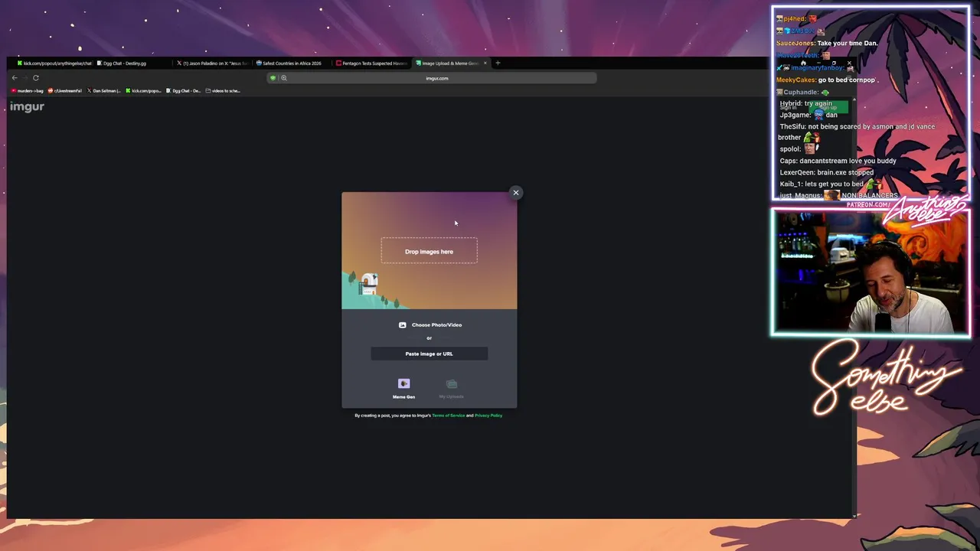Open the videos to sche... bookmark folder

point(224,91)
